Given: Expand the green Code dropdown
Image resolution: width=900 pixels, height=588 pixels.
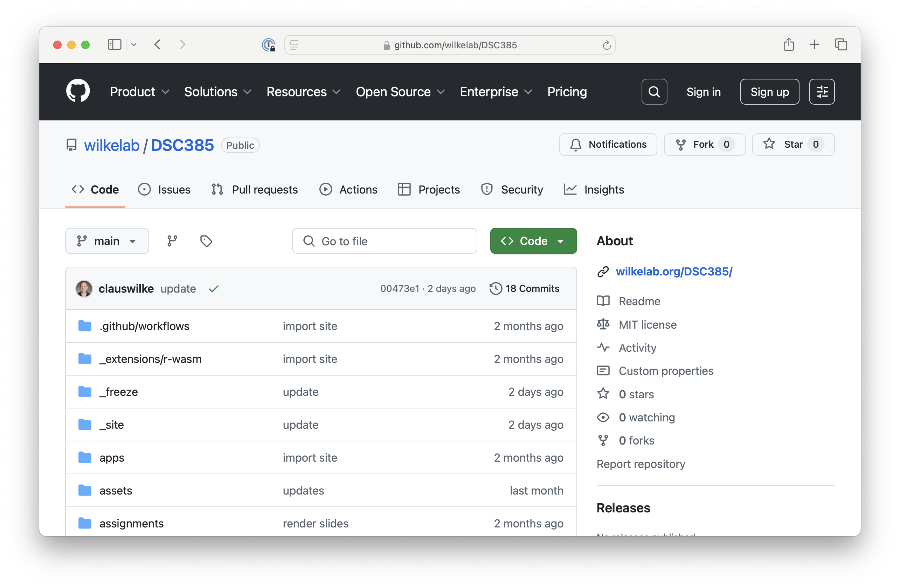Looking at the screenshot, I should click(533, 241).
